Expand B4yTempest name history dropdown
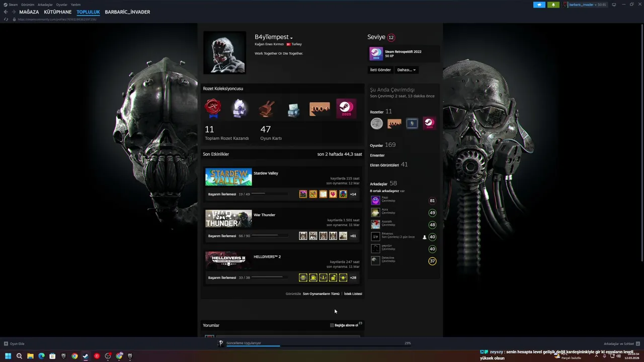644x362 pixels. [x=291, y=38]
